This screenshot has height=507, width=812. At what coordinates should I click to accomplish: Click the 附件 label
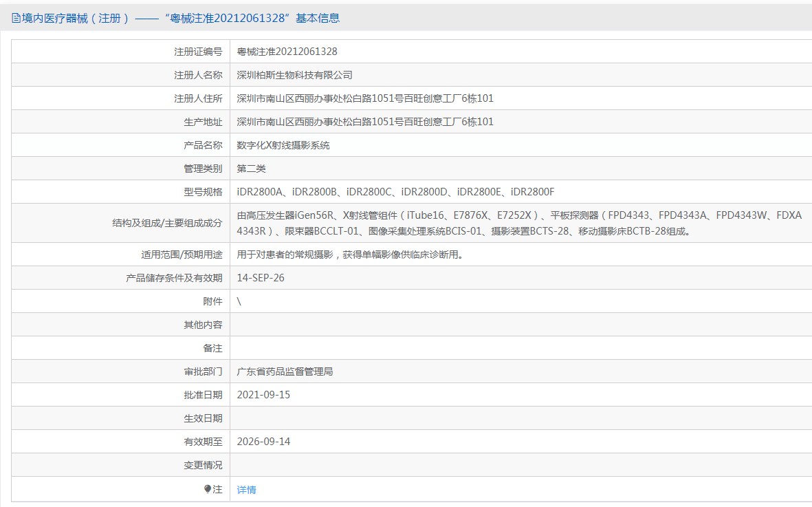[x=212, y=301]
